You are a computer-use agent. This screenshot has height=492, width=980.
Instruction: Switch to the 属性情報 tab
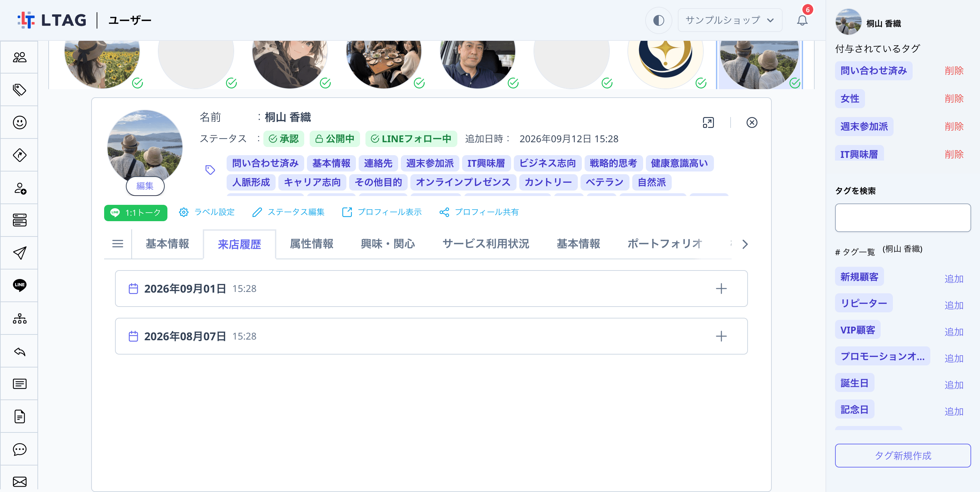pos(311,244)
